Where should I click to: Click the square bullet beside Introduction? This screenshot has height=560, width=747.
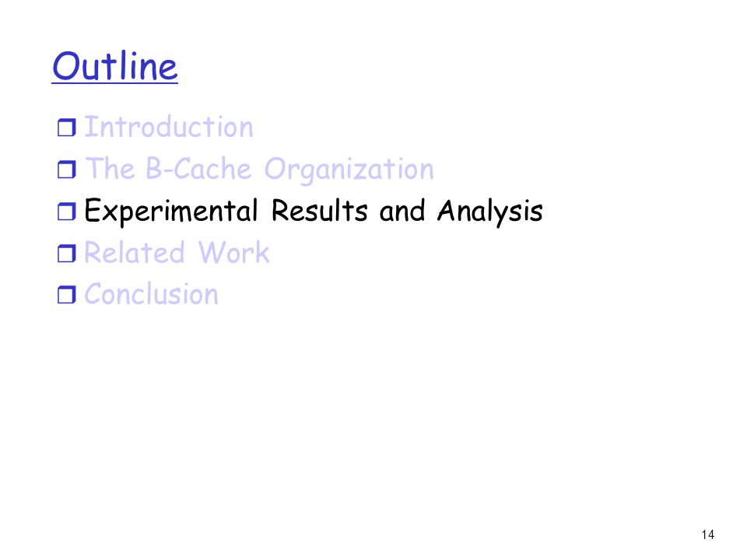coord(67,128)
